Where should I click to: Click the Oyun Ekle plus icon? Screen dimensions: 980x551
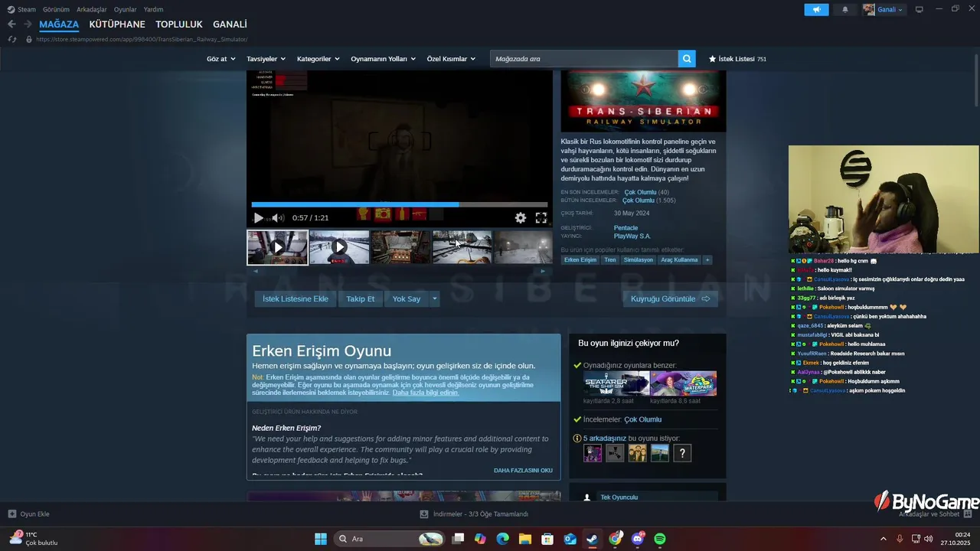pyautogui.click(x=12, y=514)
